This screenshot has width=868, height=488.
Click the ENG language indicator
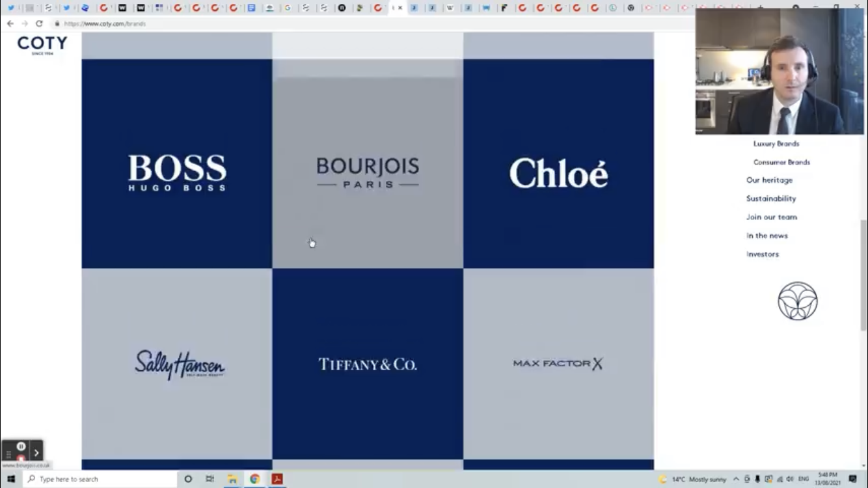point(804,479)
